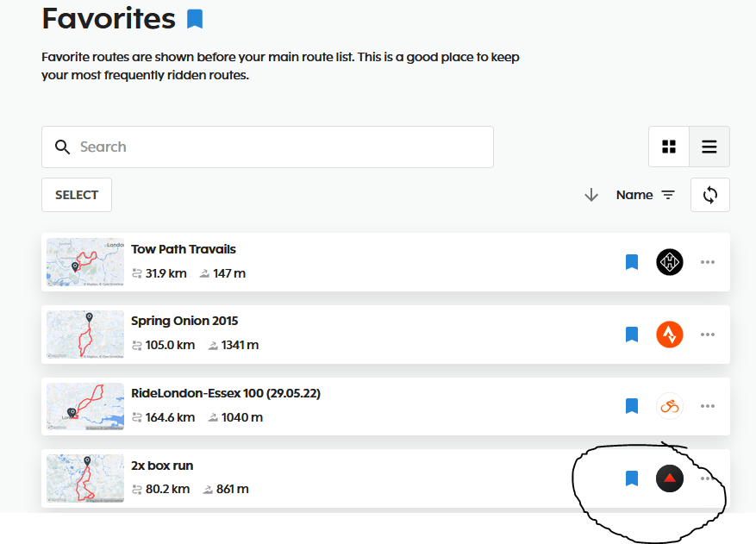Viewport: 756px width, 544px height.
Task: Open the Tow Path Travails map thumbnail
Action: [x=85, y=262]
